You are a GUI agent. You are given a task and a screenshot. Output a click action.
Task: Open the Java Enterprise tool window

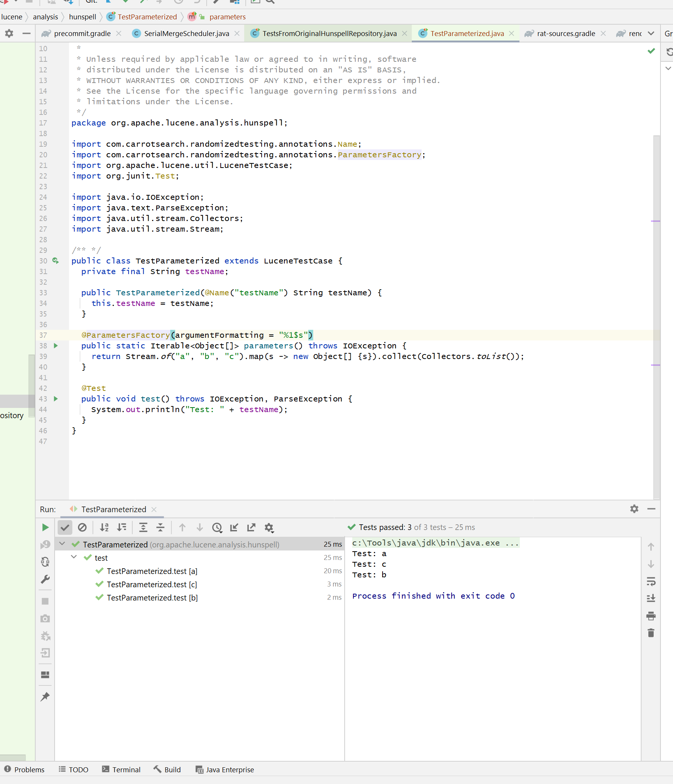tap(225, 769)
